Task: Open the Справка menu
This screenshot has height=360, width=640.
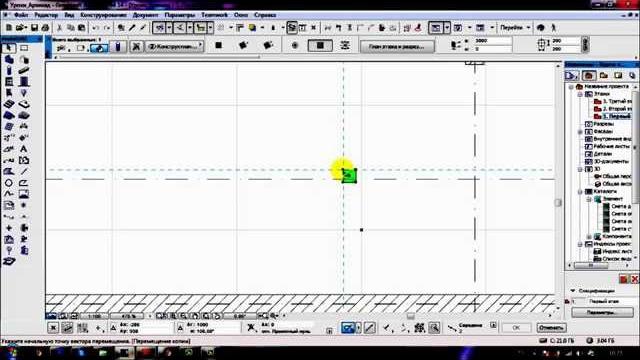Action: [x=265, y=15]
